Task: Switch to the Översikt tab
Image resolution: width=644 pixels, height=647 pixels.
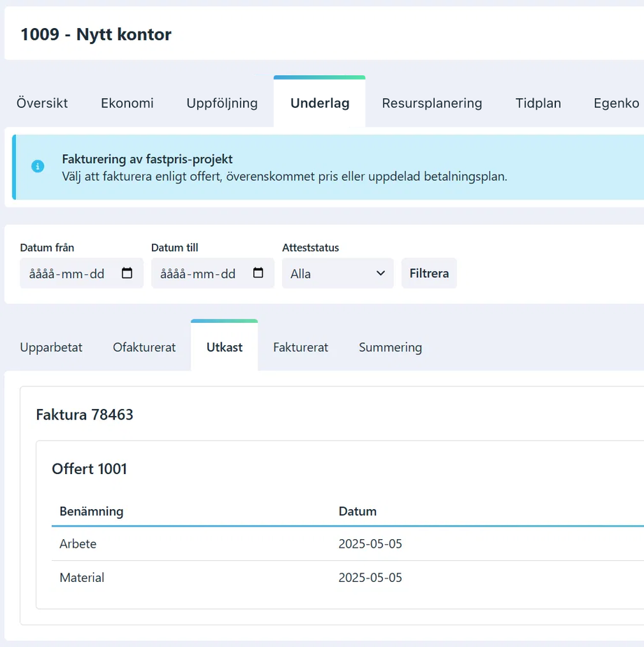Action: click(x=42, y=103)
